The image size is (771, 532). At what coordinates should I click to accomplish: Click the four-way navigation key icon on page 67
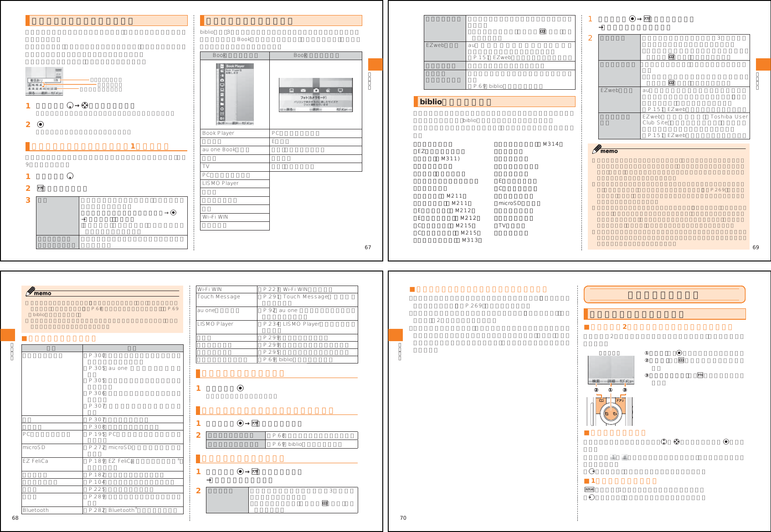pos(85,106)
